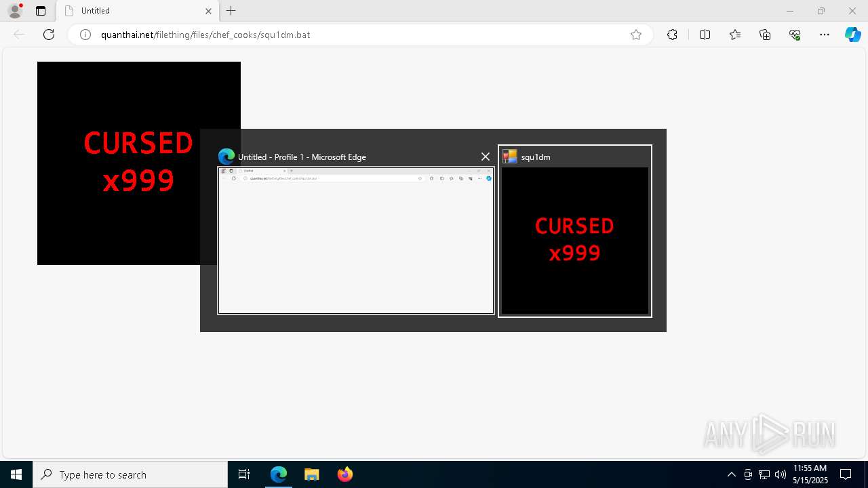Viewport: 868px width, 488px height.
Task: Close Edge window from task switcher
Action: 486,157
